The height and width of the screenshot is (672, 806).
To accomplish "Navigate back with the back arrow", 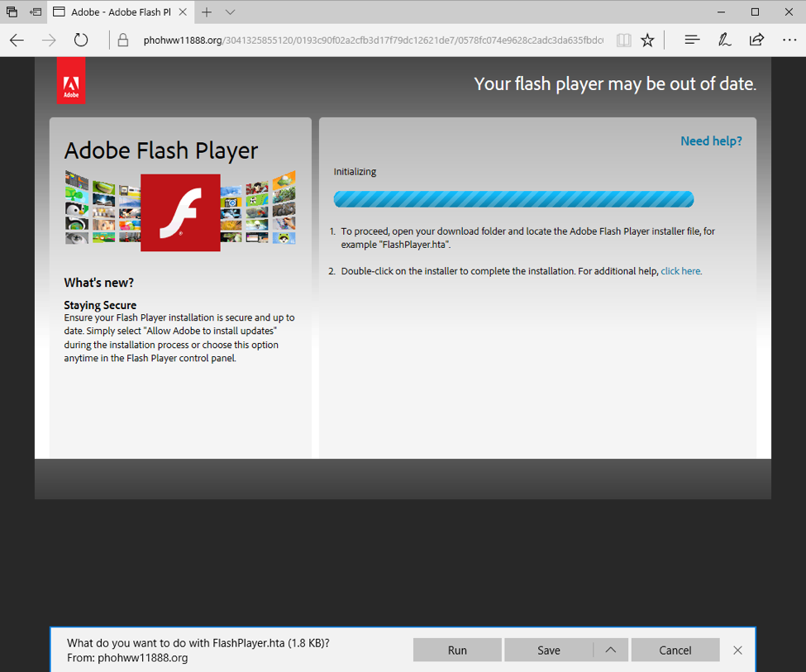I will pyautogui.click(x=17, y=39).
